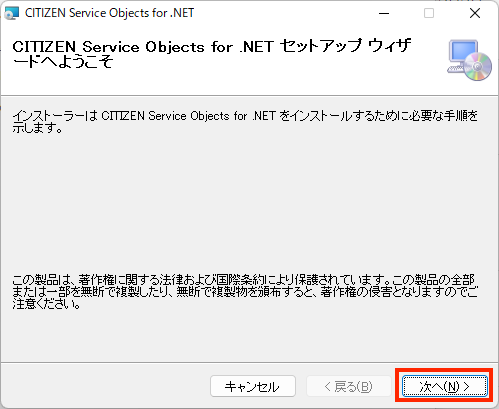Click the computer and CD setup image
This screenshot has width=499, height=409.
[x=470, y=60]
